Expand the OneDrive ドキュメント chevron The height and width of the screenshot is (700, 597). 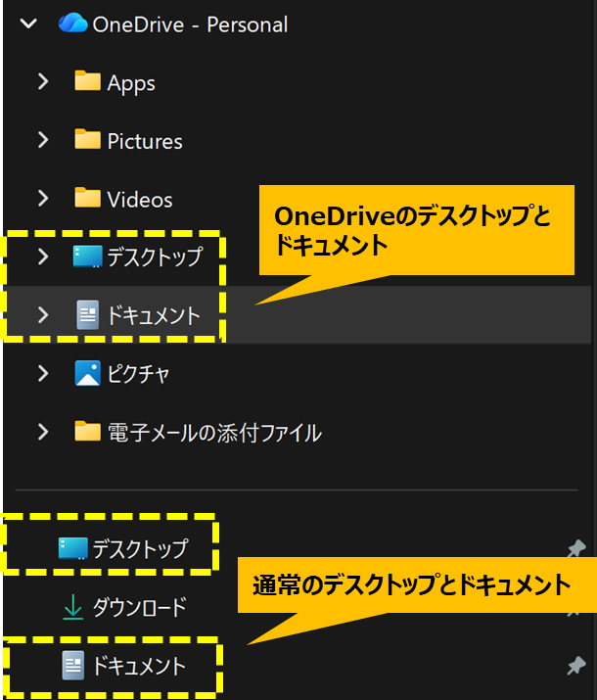43,315
